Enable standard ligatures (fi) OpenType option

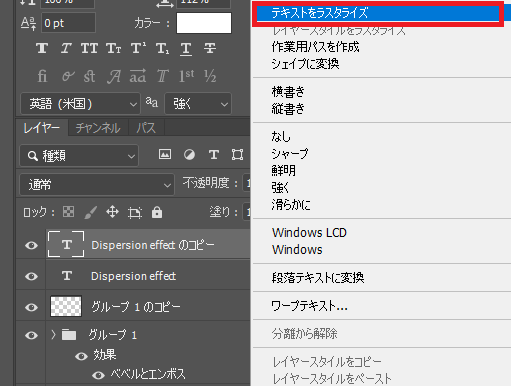pyautogui.click(x=42, y=76)
